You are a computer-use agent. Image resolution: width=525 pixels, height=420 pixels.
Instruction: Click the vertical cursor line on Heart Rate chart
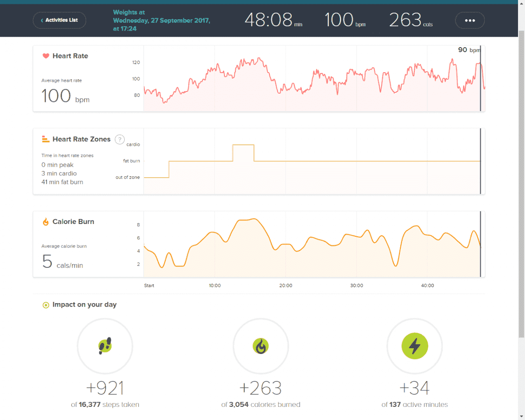tap(480, 79)
